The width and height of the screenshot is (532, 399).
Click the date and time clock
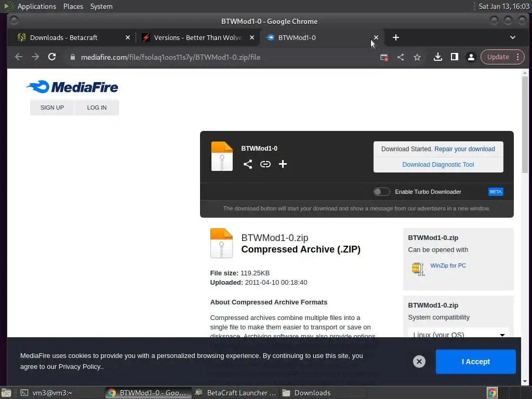click(504, 6)
